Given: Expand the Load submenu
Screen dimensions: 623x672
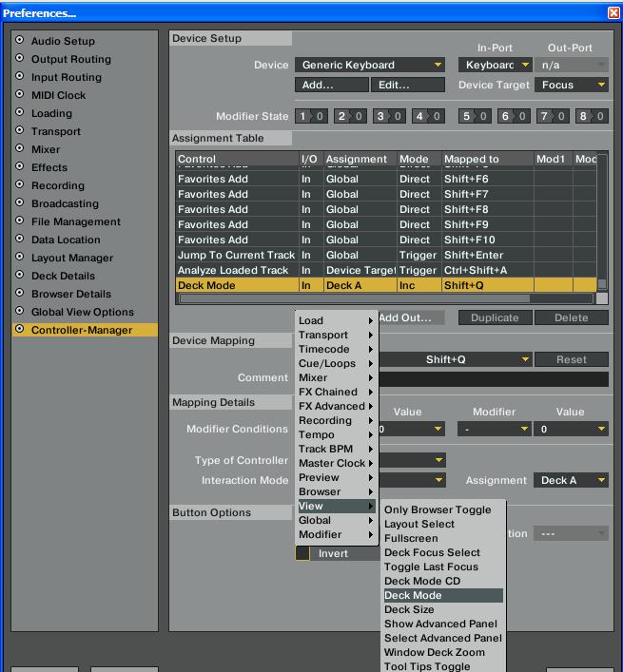Looking at the screenshot, I should click(x=336, y=320).
